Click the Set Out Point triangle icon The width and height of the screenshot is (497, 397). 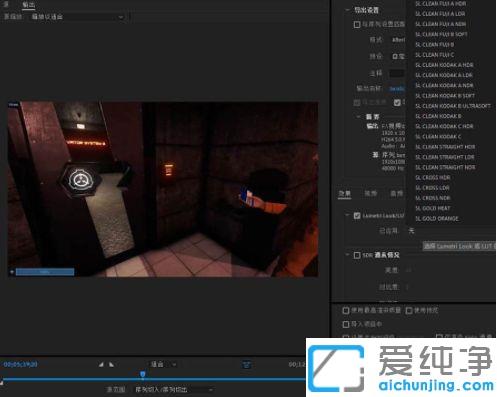tap(111, 365)
